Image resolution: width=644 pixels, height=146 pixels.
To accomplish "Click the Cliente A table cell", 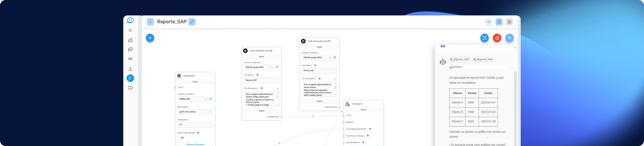I will tap(457, 103).
